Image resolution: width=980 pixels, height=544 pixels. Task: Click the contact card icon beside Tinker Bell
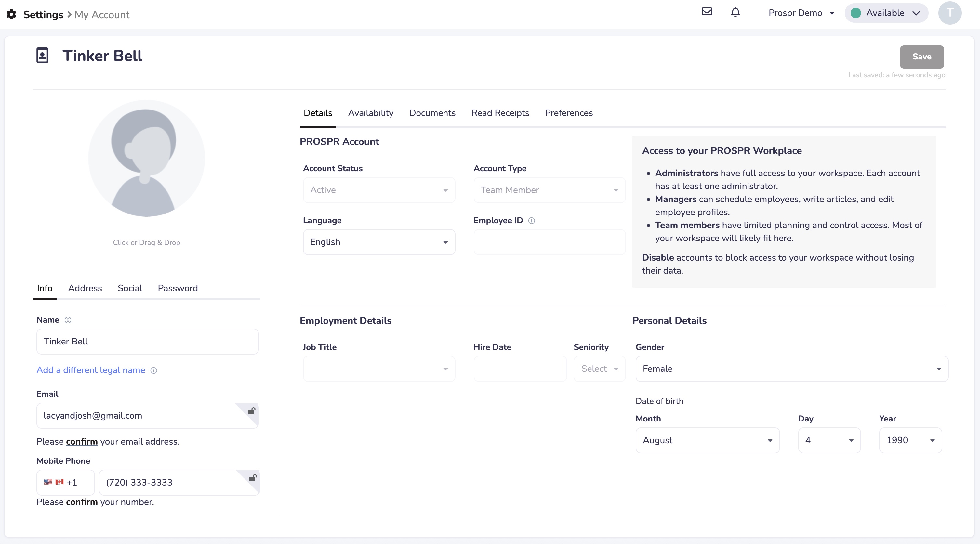(x=42, y=56)
